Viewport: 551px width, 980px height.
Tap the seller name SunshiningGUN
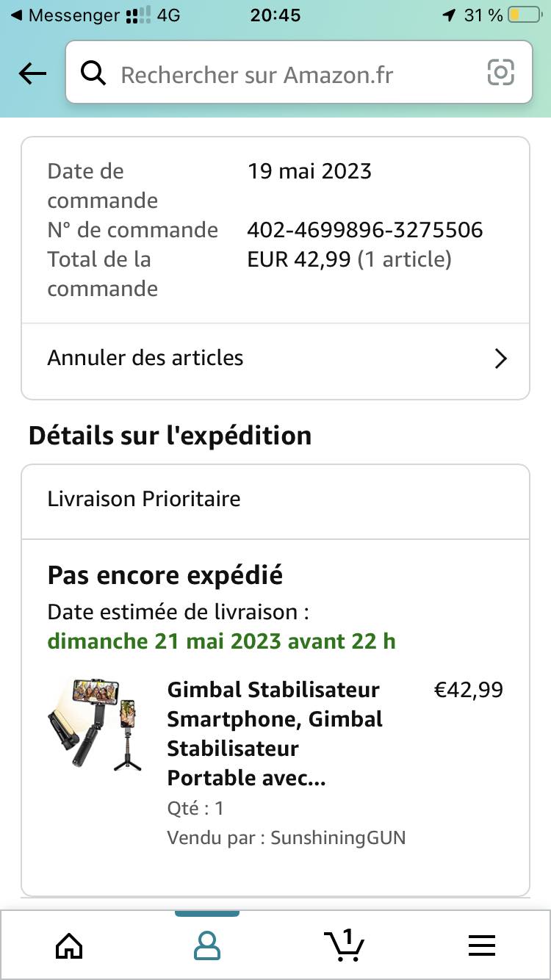(x=338, y=837)
